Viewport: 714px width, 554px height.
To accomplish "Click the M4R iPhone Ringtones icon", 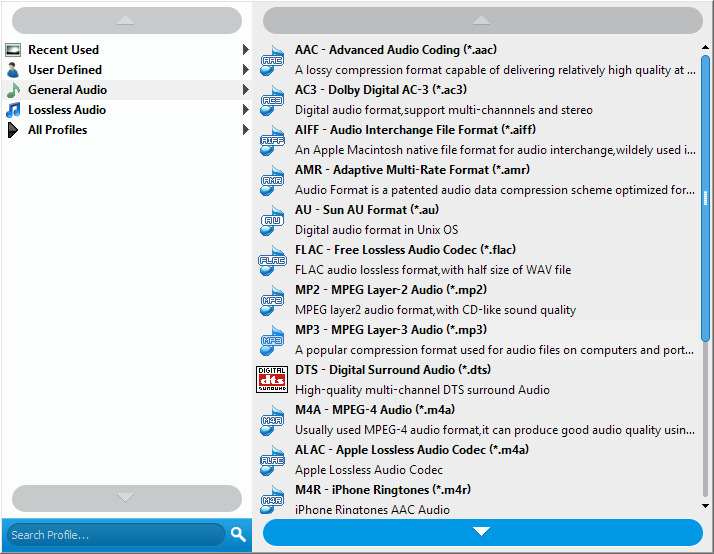I will pos(272,501).
